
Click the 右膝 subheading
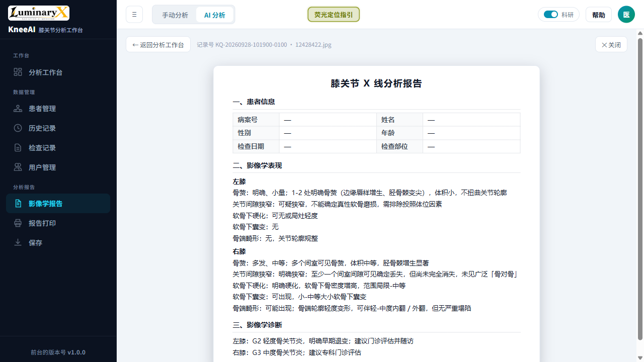pyautogui.click(x=239, y=251)
